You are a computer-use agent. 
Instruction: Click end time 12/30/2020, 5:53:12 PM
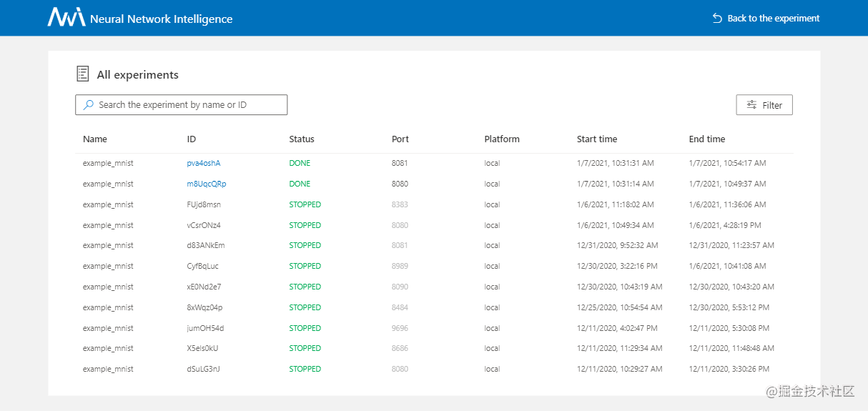coord(729,307)
